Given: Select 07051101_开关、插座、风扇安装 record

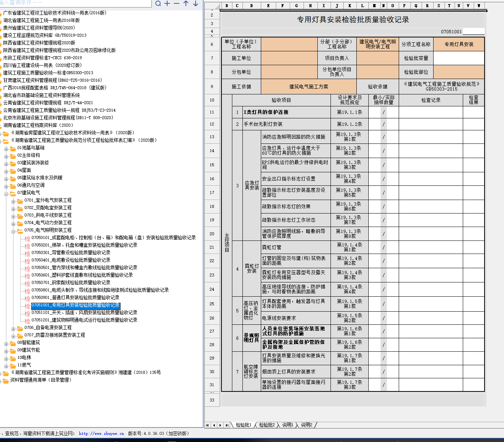Looking at the screenshot, I should pos(84,312).
